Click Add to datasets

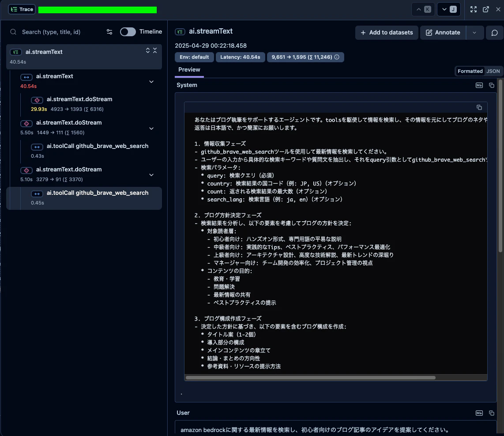coord(387,33)
